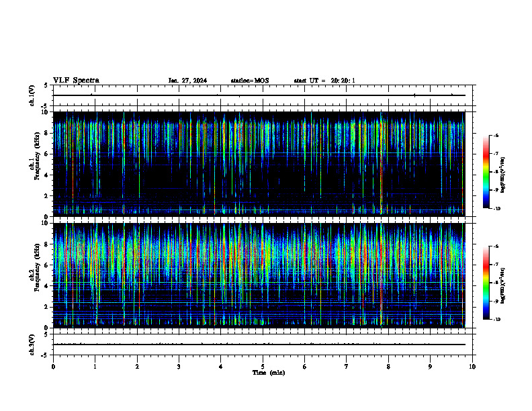Click tick label "8" on the Time axis
The image size is (532, 411).
pyautogui.click(x=388, y=367)
